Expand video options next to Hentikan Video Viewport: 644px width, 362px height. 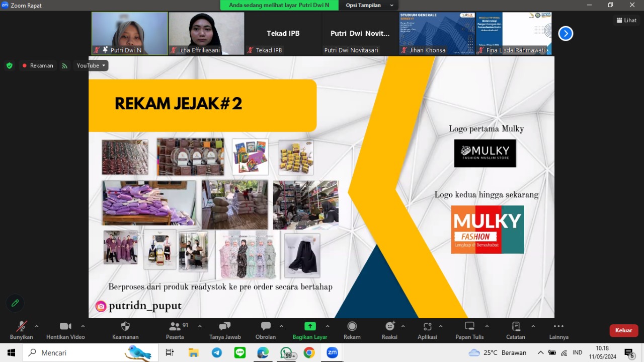(83, 326)
